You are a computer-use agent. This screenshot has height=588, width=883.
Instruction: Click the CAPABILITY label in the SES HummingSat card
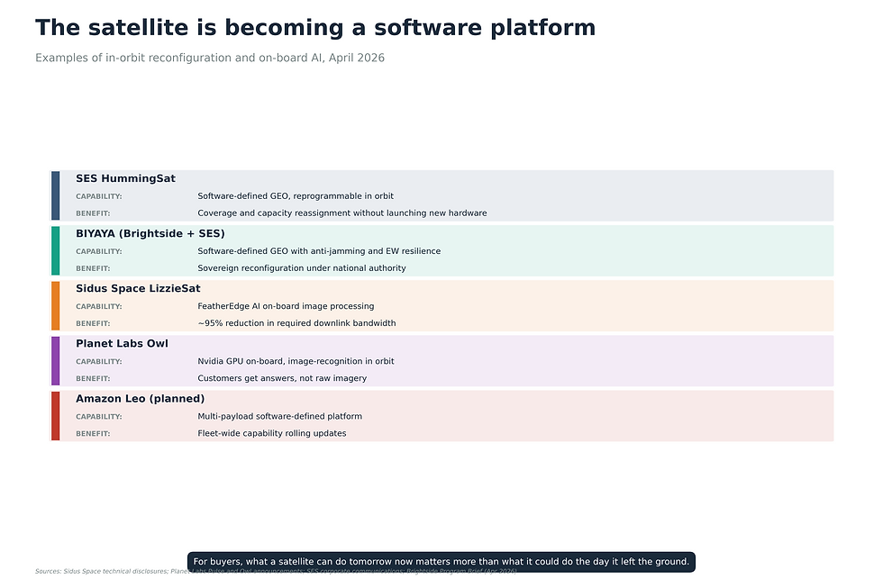tap(99, 196)
